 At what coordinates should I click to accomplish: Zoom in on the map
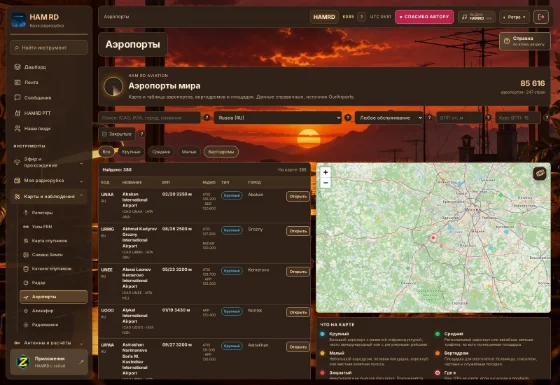[x=325, y=172]
